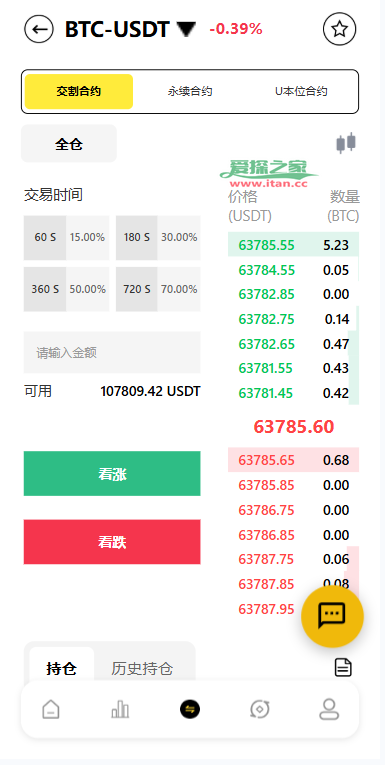Choose the 720 S 70.00% duration
The height and width of the screenshot is (765, 385).
158,289
